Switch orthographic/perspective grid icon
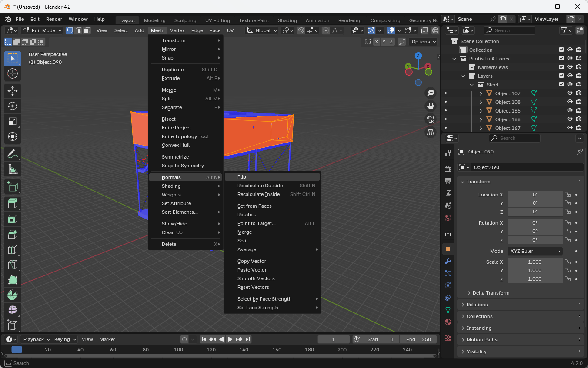The image size is (588, 368). 431,132
